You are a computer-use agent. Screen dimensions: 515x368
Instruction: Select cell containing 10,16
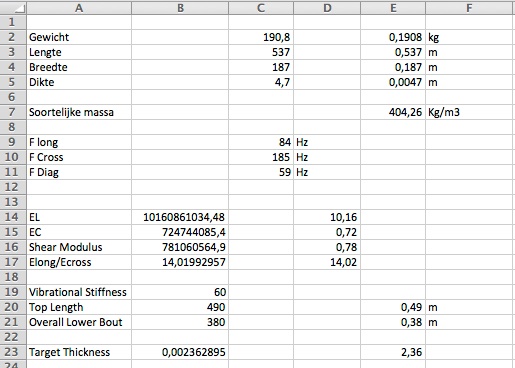(327, 217)
